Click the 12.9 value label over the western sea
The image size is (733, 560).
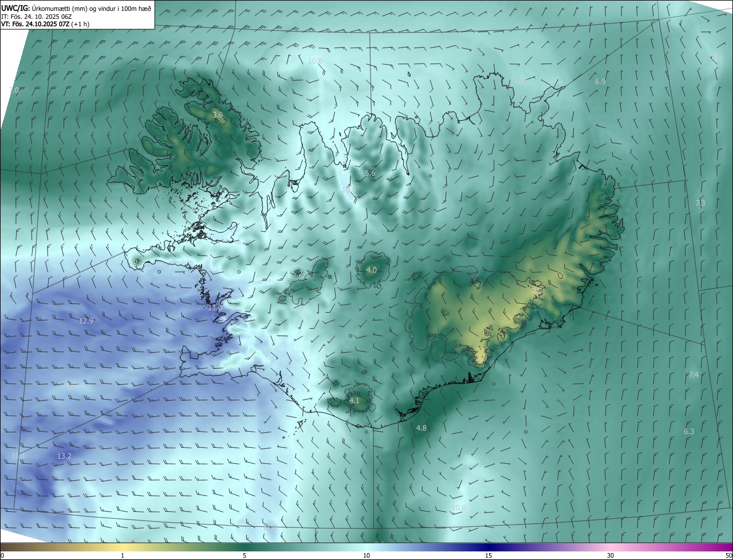tap(86, 321)
